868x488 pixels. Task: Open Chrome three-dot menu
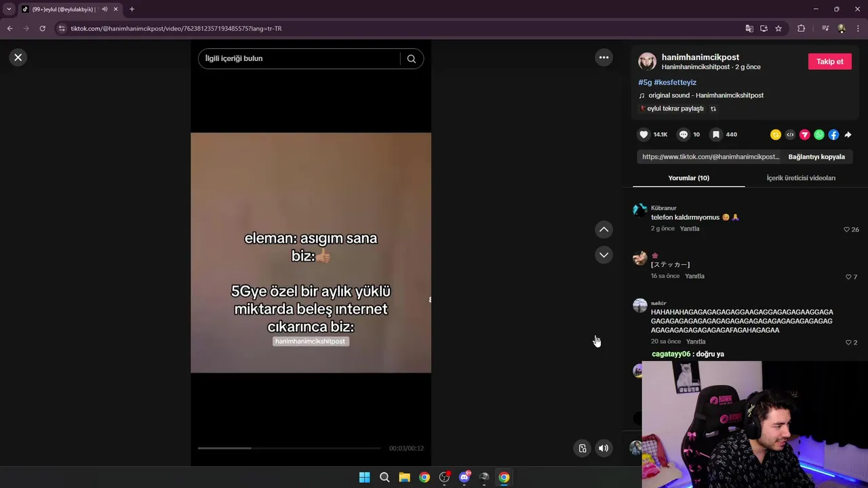tap(859, 28)
